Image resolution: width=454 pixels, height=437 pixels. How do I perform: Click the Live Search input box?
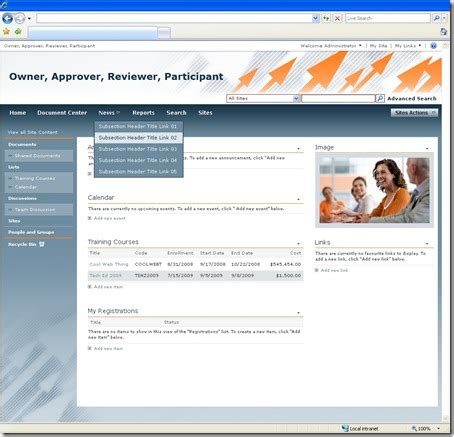coord(388,18)
